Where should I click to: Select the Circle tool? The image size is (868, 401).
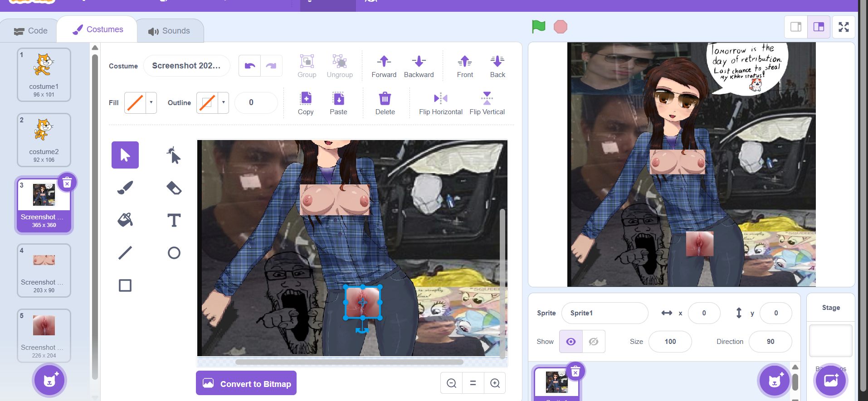click(174, 253)
